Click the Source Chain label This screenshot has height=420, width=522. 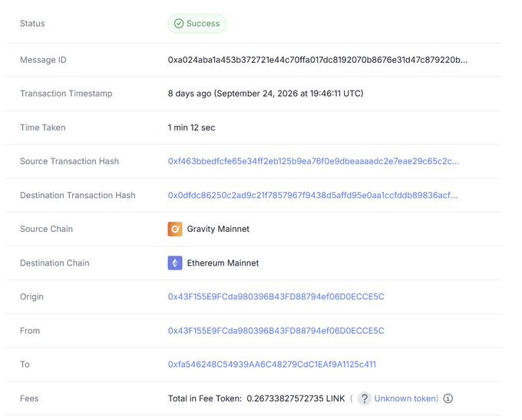click(x=46, y=229)
